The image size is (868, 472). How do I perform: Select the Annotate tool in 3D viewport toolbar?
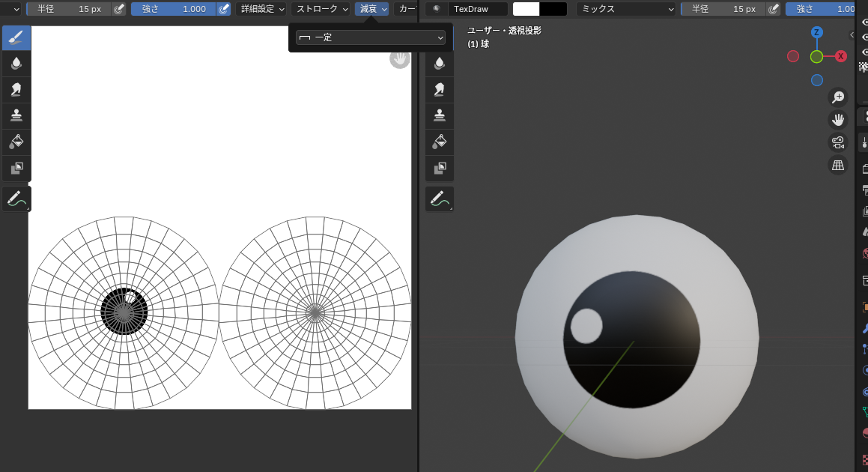click(440, 199)
